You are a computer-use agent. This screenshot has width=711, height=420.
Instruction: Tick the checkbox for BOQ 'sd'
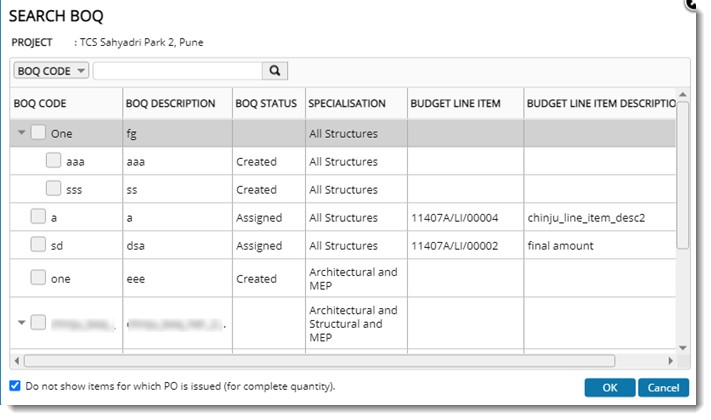38,245
